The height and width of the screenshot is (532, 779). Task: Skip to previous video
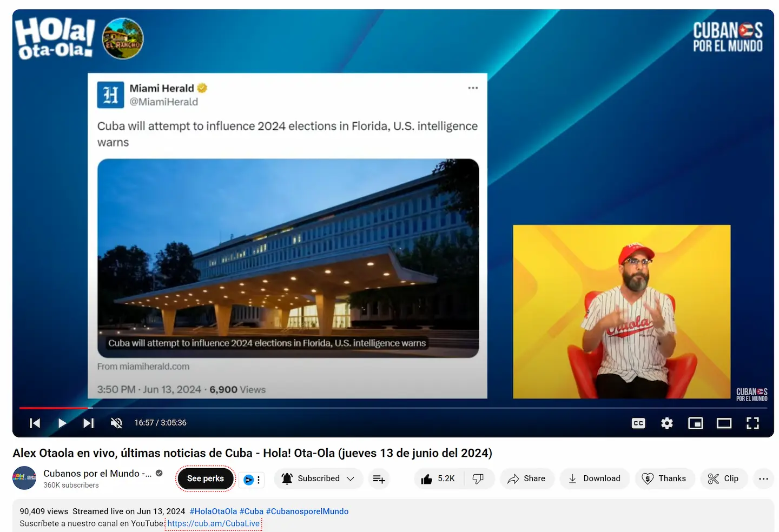click(35, 423)
